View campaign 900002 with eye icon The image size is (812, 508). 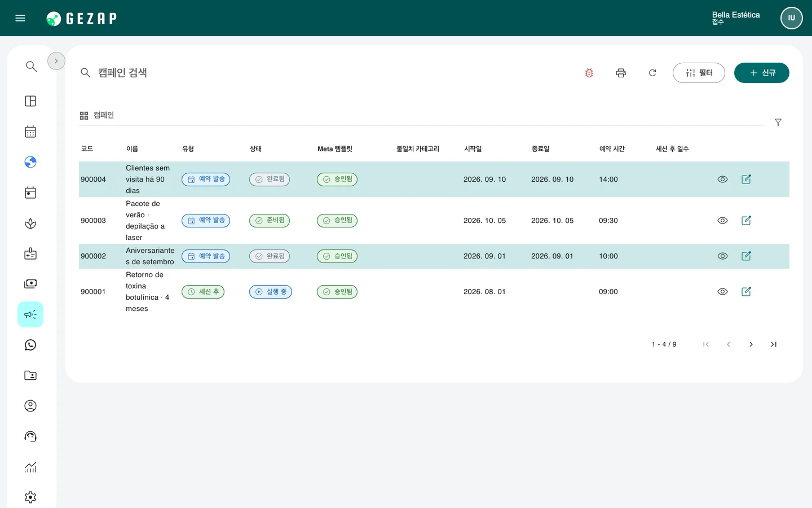pyautogui.click(x=722, y=256)
